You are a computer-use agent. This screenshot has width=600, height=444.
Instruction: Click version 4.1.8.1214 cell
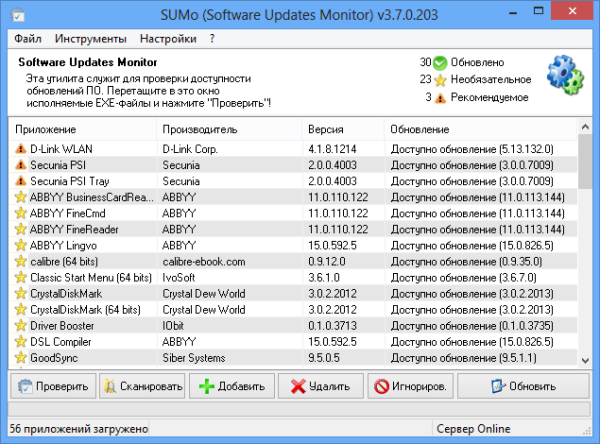(333, 149)
